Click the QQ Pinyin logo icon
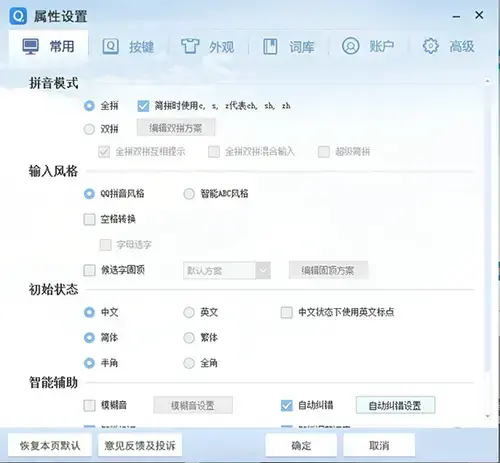 tap(18, 16)
